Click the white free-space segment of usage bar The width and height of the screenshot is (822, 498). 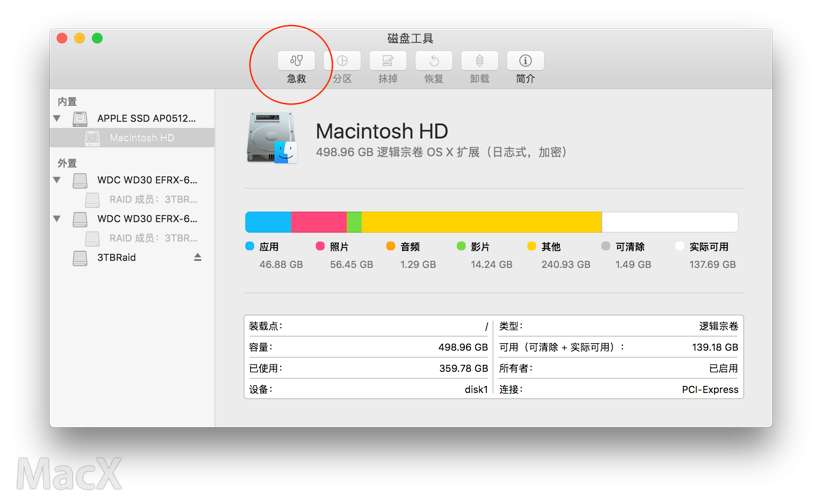coord(670,222)
